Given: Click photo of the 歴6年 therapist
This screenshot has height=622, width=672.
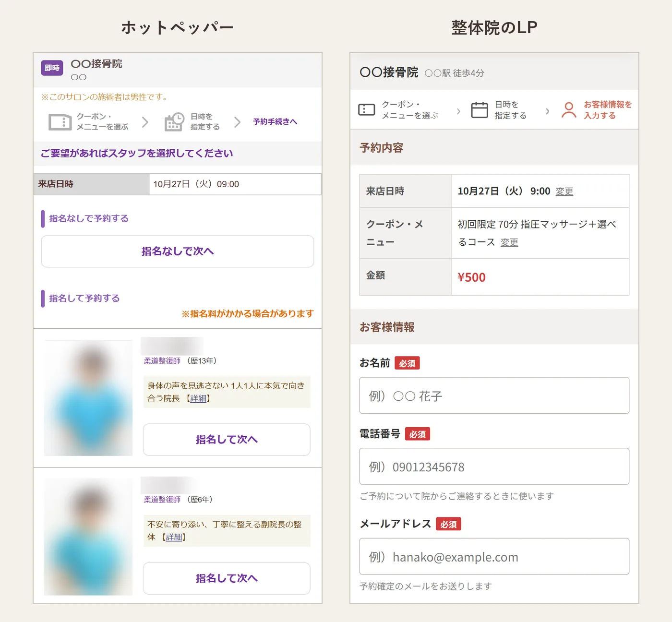Looking at the screenshot, I should 88,537.
